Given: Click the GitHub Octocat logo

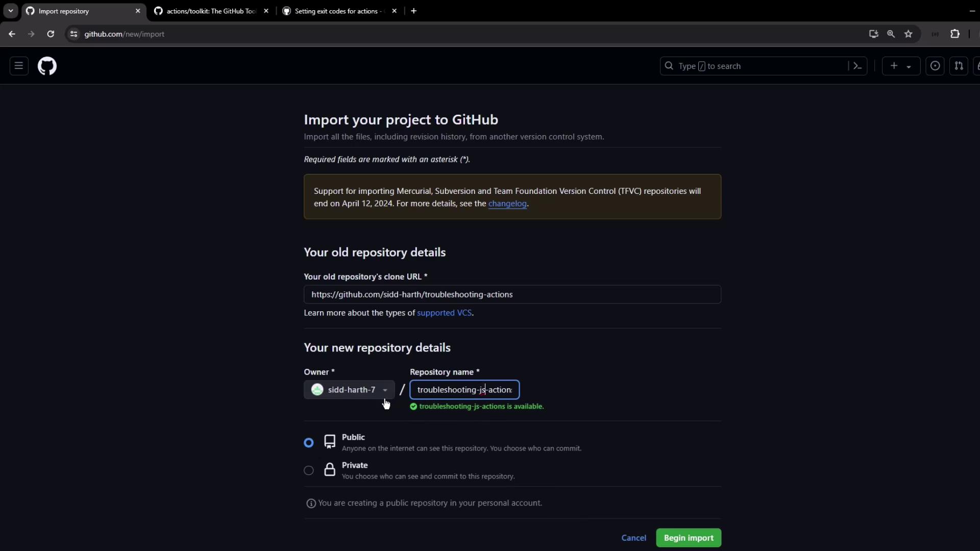Looking at the screenshot, I should click(47, 66).
